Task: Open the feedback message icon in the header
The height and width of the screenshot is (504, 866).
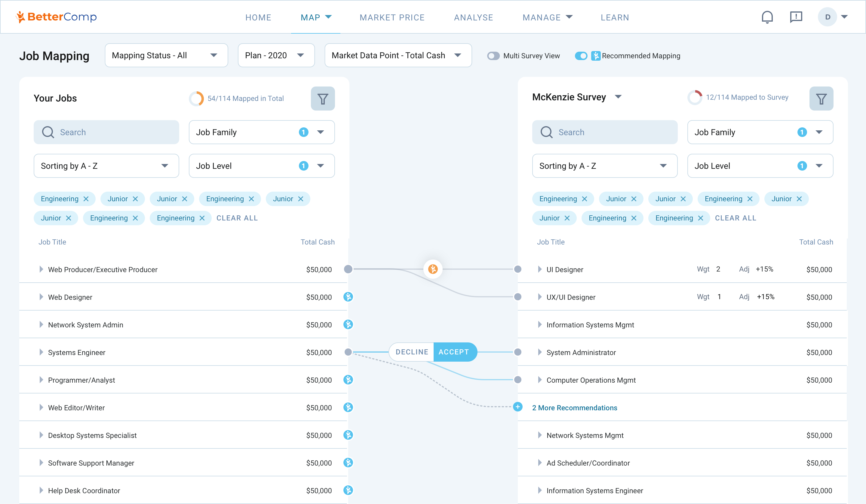Action: (797, 17)
